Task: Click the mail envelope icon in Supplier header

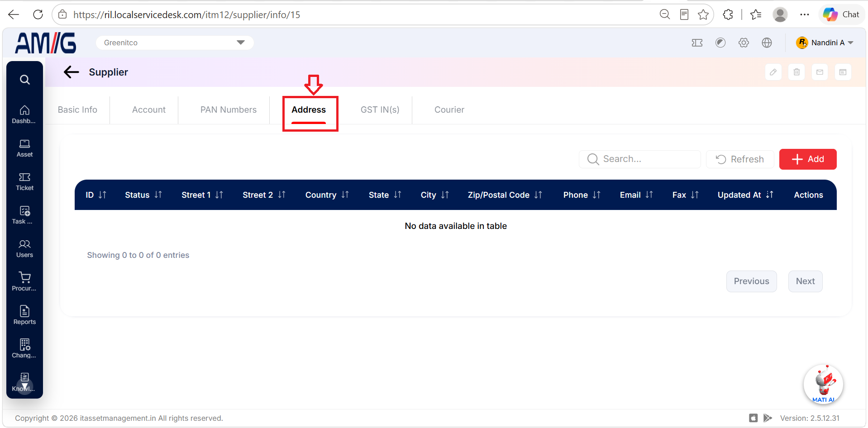Action: (x=820, y=72)
